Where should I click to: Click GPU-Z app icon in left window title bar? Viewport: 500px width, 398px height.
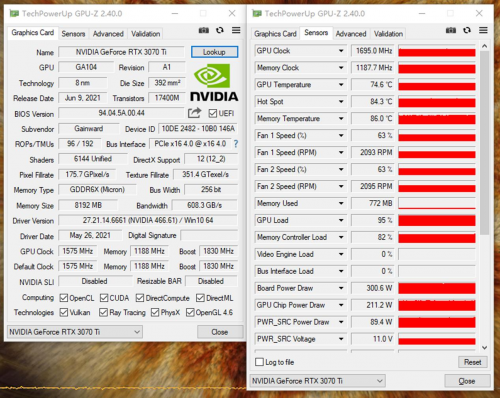pyautogui.click(x=14, y=13)
